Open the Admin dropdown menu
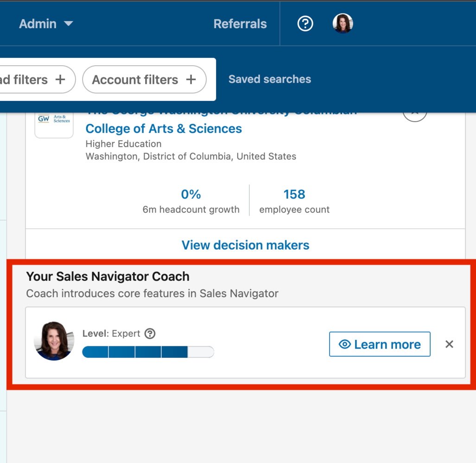This screenshot has height=463, width=476. pos(46,24)
